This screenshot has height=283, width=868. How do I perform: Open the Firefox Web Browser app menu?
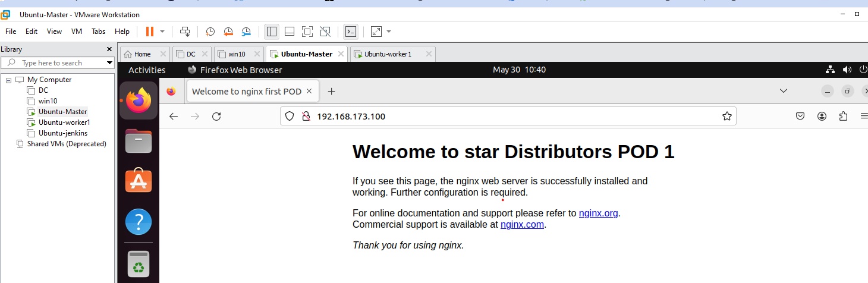click(235, 70)
